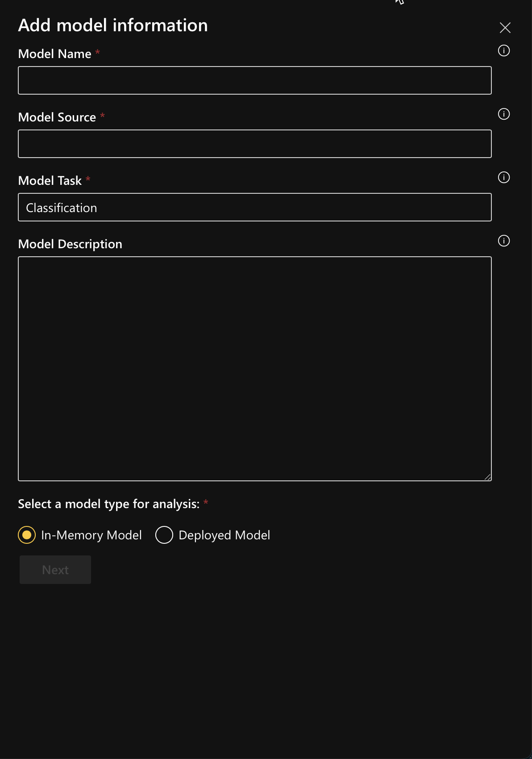
Task: Show info for the Model Task field
Action: [x=504, y=177]
